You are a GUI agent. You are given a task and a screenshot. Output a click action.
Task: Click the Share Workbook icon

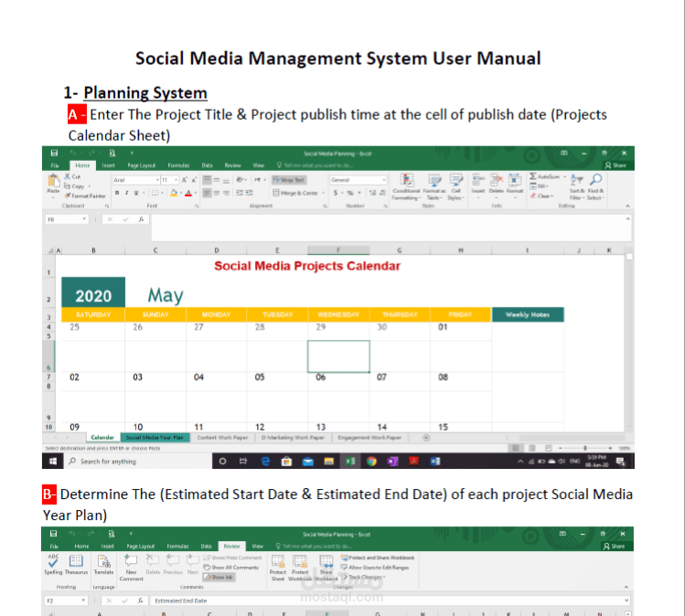[326, 561]
